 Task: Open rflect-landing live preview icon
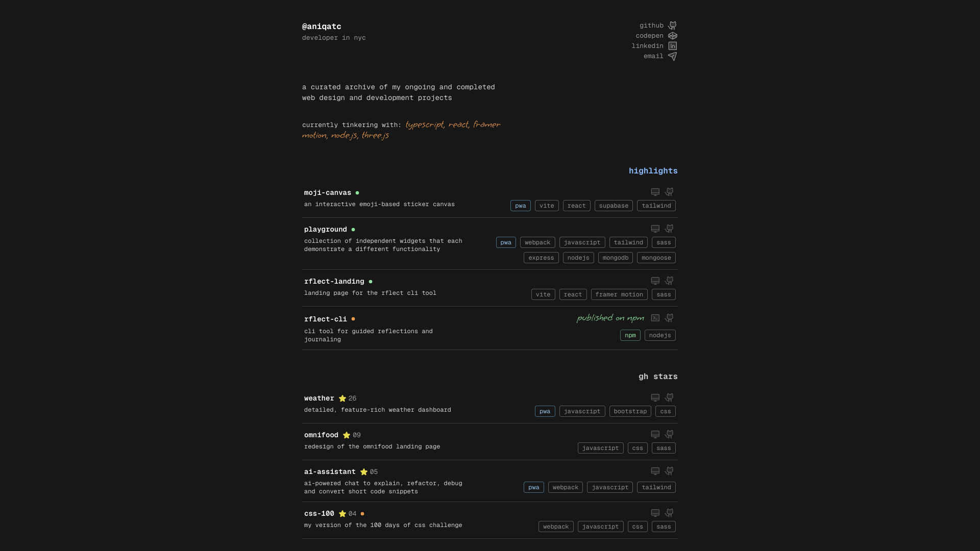(x=655, y=281)
